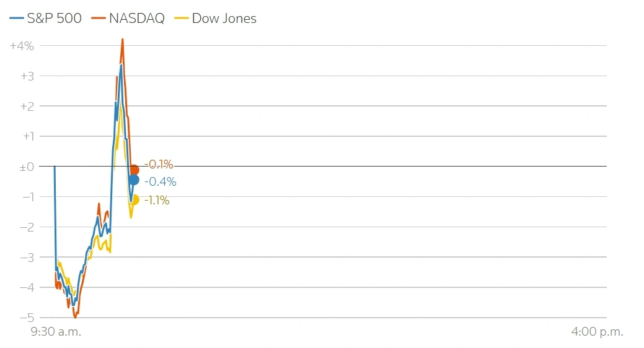644x348 pixels.
Task: Click the S&P 500 legend label
Action: [54, 19]
